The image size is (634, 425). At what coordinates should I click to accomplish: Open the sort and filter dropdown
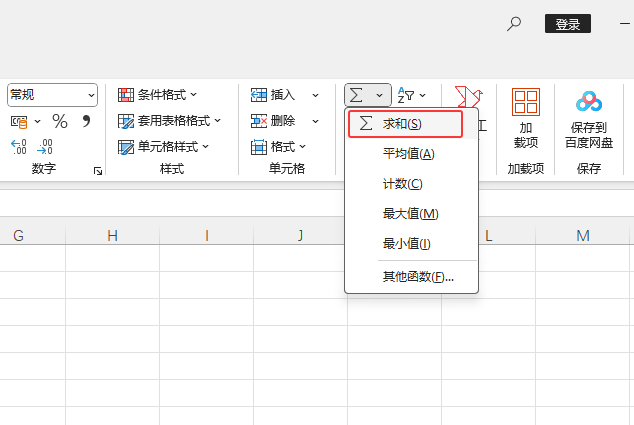(x=411, y=95)
